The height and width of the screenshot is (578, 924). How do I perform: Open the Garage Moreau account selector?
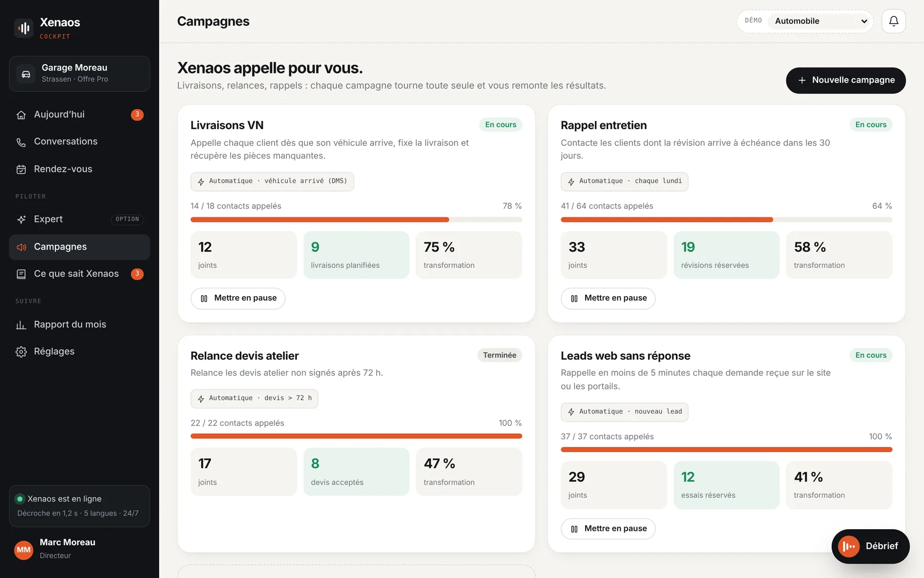[80, 74]
